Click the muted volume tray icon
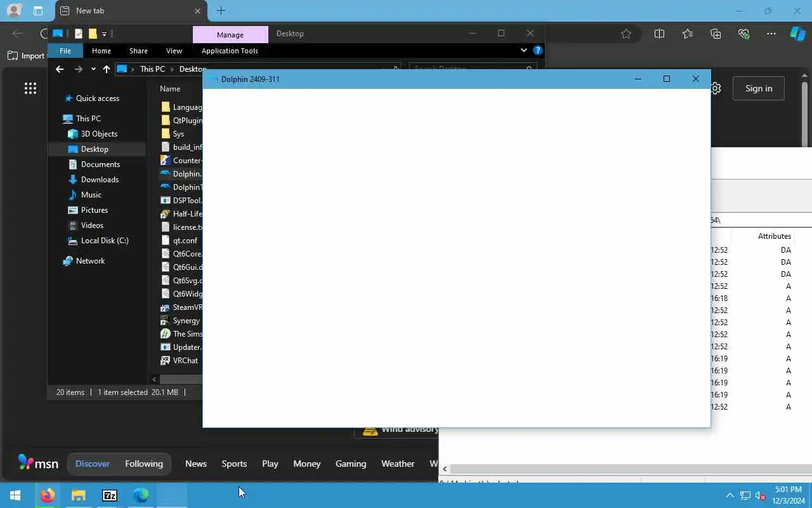 (760, 495)
